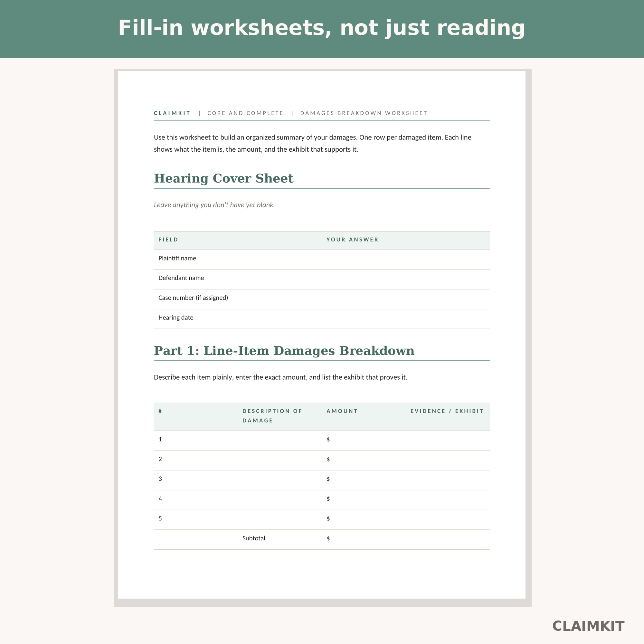Viewport: 644px width, 644px height.
Task: Click the 'Use this worksheet to build' intro paragraph
Action: [x=312, y=143]
